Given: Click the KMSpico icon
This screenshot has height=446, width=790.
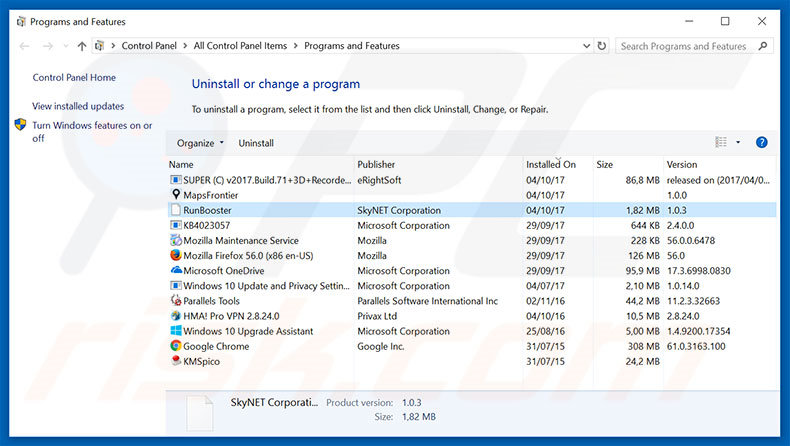Looking at the screenshot, I should tap(176, 361).
